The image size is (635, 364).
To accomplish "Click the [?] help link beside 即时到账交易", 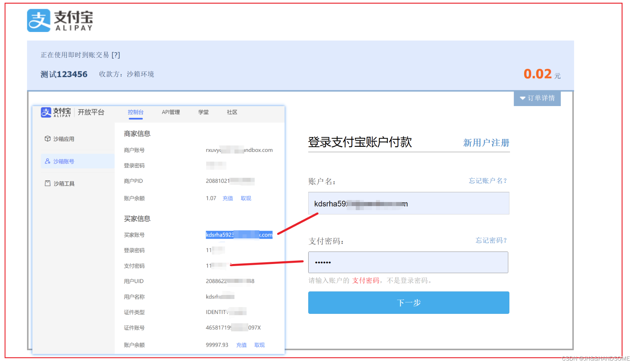I will (x=116, y=55).
